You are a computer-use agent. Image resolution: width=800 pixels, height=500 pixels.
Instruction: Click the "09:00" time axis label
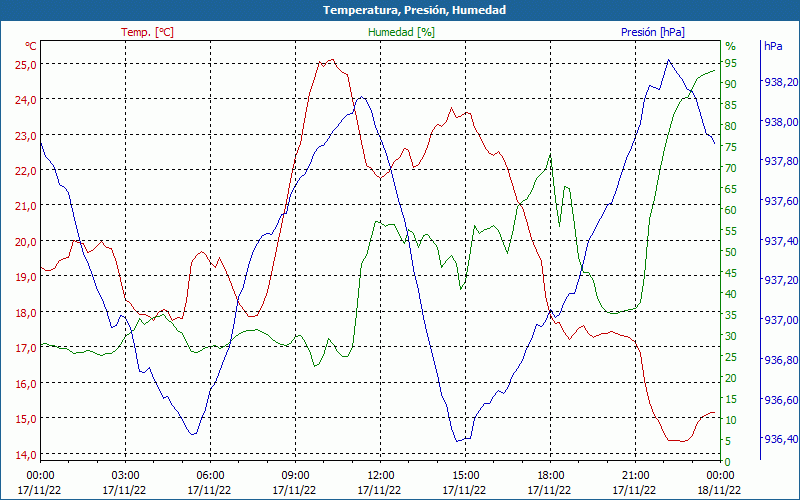(295, 476)
